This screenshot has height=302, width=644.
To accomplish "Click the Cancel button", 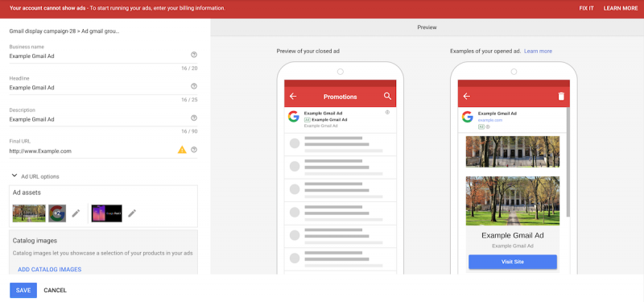I will [55, 290].
